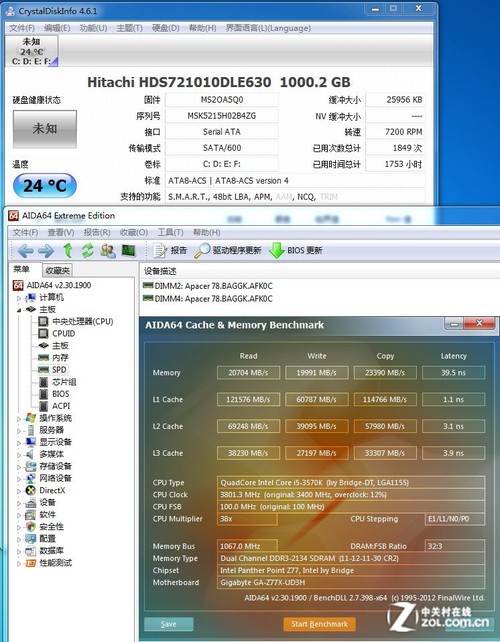Select 设备 devices tree item
Viewport: 500px width, 642px height.
41,502
